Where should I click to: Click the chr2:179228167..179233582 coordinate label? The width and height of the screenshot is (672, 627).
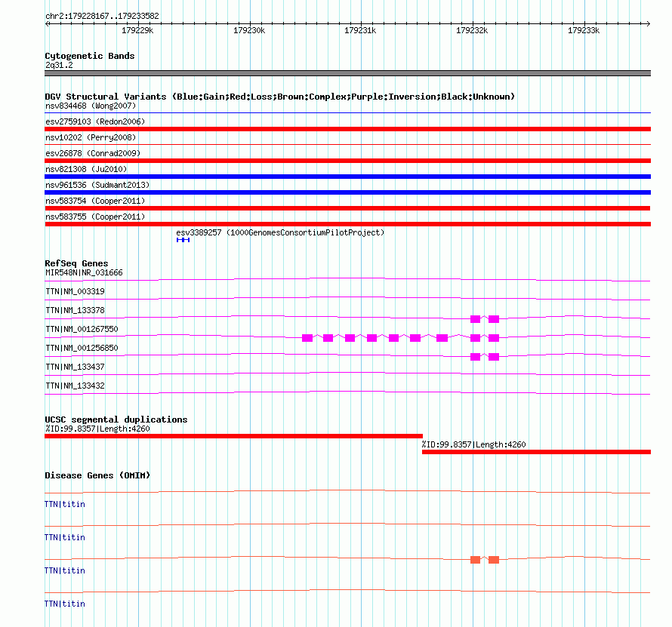(102, 16)
